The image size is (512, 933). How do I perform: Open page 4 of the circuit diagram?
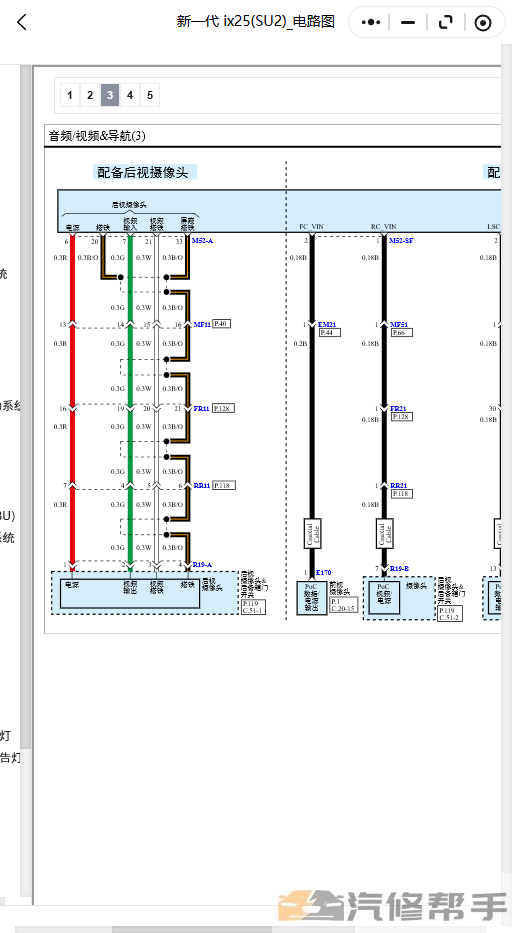tap(130, 95)
